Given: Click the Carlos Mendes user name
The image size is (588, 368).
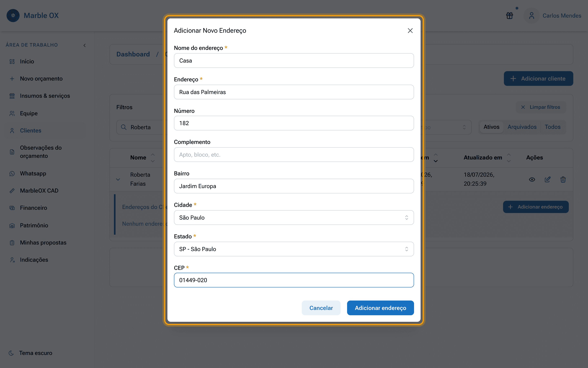Looking at the screenshot, I should 562,16.
